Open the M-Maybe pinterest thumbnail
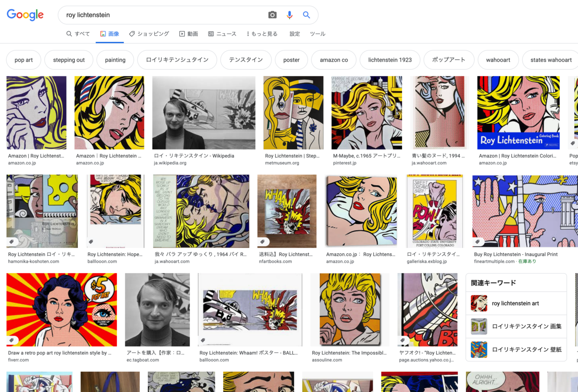This screenshot has height=392, width=578. click(x=367, y=113)
